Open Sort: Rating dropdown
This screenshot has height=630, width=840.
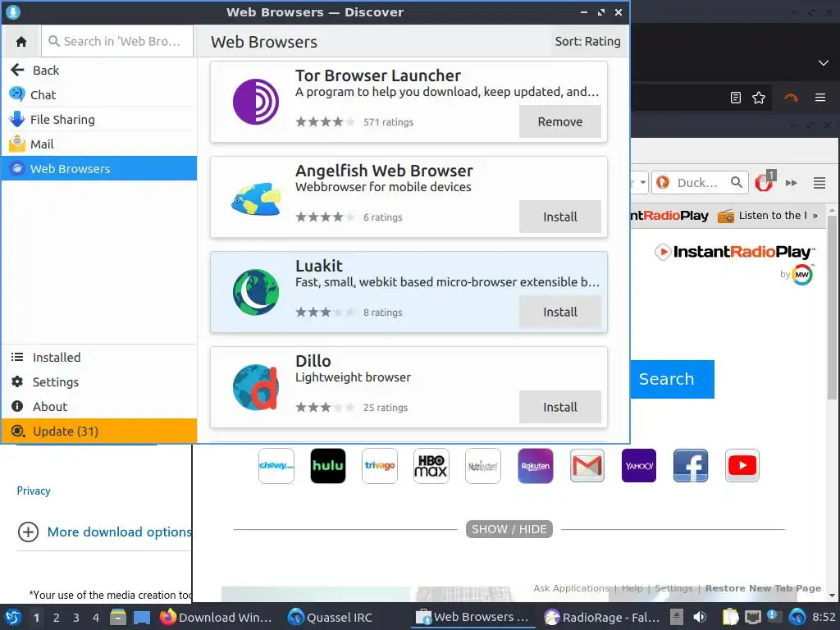(x=587, y=41)
